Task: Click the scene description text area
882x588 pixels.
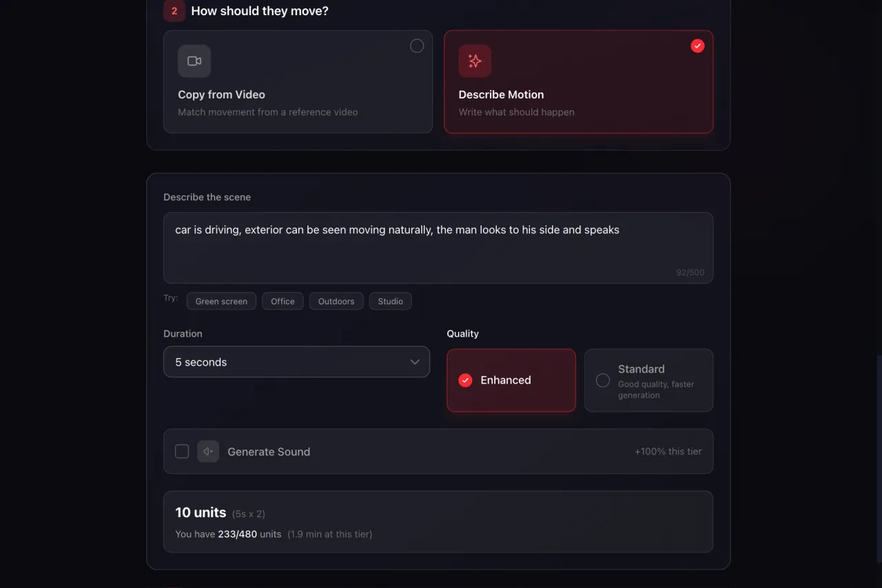Action: (438, 248)
